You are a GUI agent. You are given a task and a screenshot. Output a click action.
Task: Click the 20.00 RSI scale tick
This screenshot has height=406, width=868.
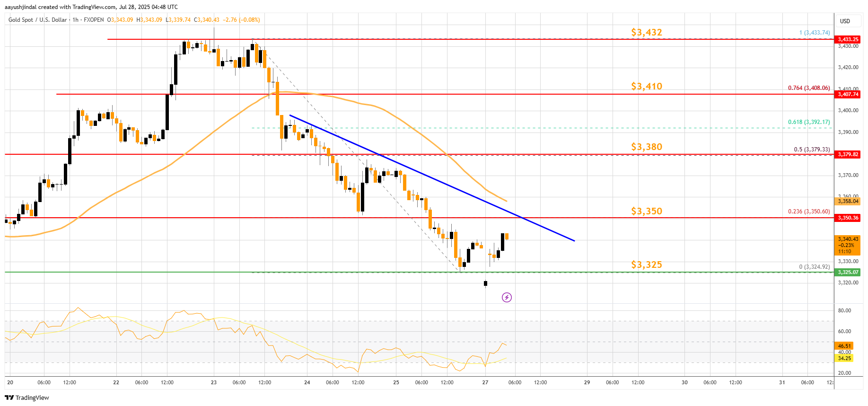[844, 373]
